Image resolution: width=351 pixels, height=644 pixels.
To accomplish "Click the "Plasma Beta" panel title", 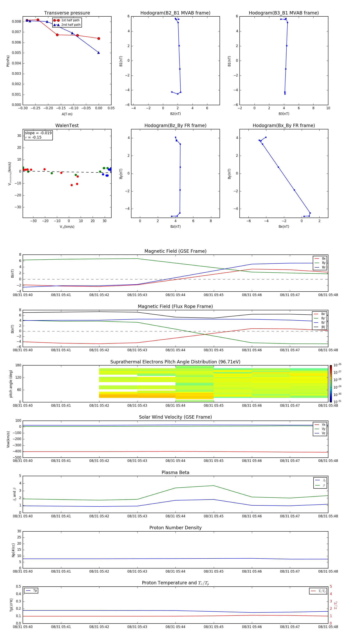I will click(x=175, y=473).
